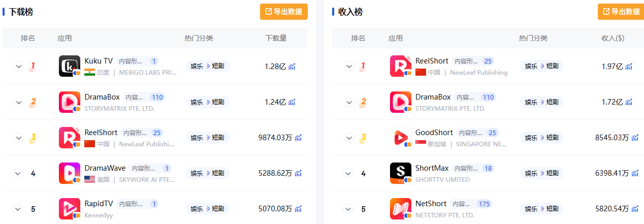Expand rank 3 GoodShort row

tap(349, 138)
